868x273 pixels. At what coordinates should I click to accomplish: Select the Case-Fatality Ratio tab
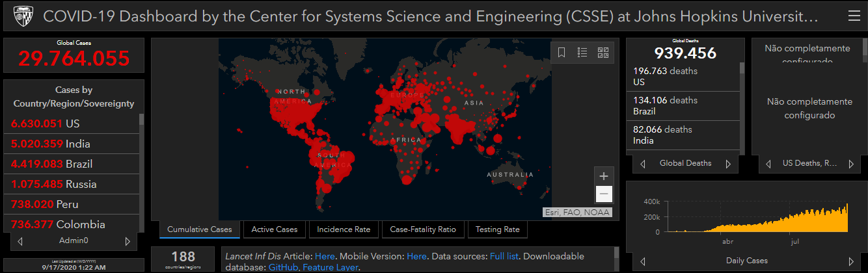click(x=423, y=229)
